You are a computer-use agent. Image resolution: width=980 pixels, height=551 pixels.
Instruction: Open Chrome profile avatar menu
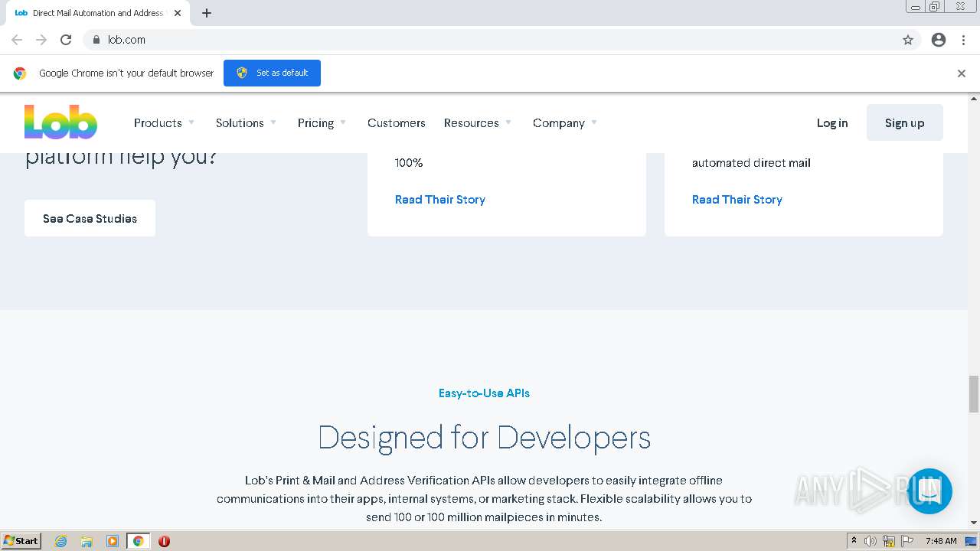click(939, 40)
